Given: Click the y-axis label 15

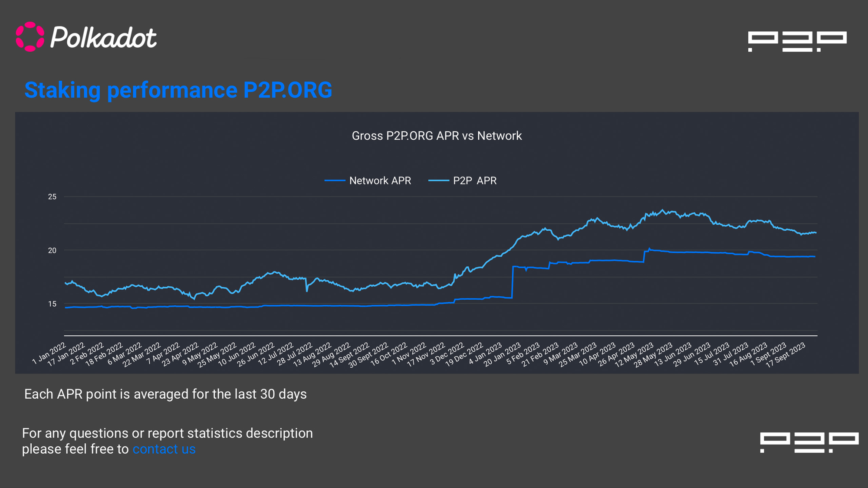Looking at the screenshot, I should 52,304.
